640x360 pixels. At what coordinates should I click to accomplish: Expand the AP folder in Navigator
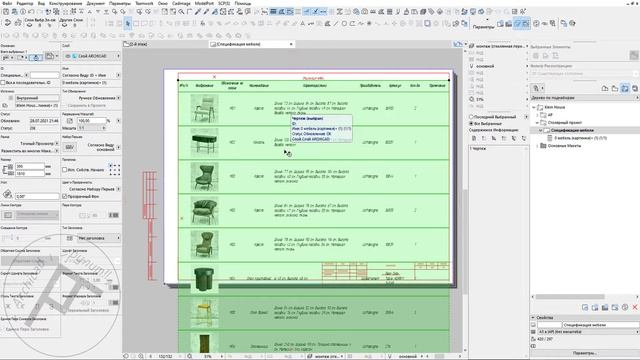(x=537, y=115)
